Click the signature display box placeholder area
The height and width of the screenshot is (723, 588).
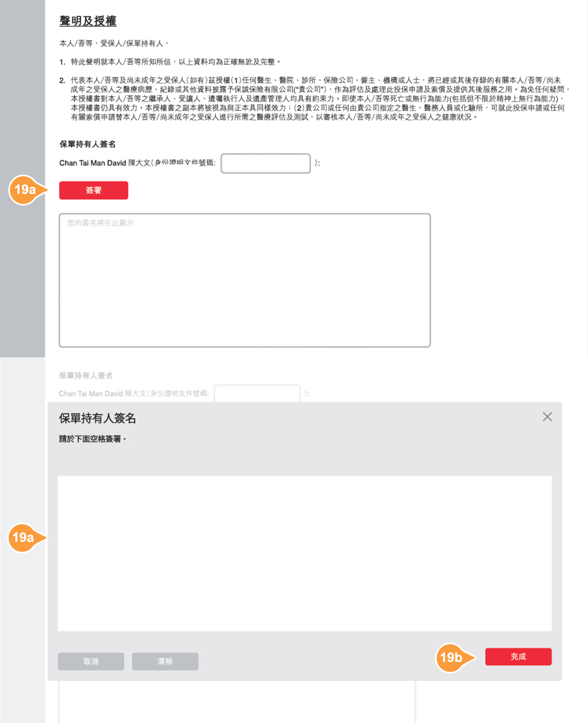pyautogui.click(x=245, y=280)
